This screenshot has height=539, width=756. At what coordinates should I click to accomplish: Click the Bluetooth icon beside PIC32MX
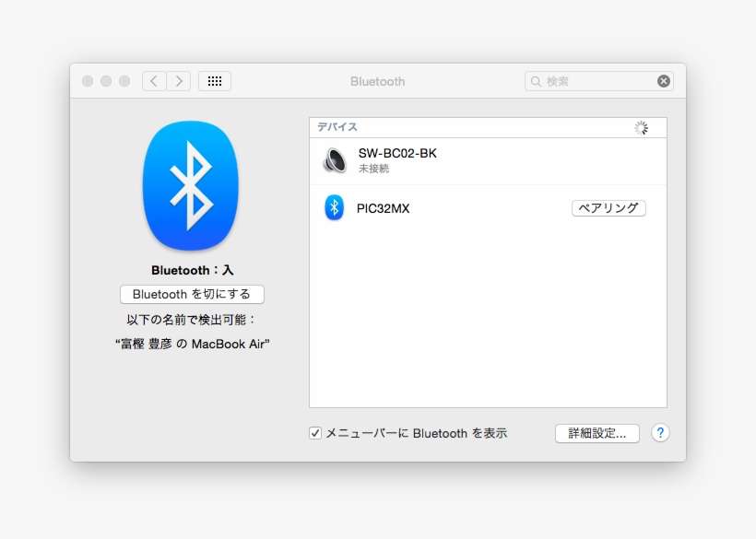334,207
